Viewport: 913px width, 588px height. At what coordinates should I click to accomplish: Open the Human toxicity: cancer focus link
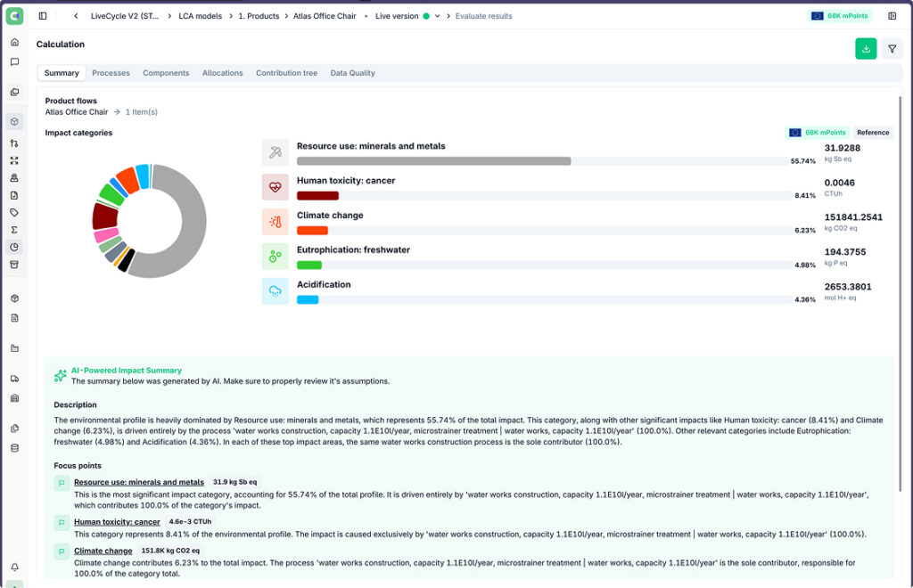(117, 522)
